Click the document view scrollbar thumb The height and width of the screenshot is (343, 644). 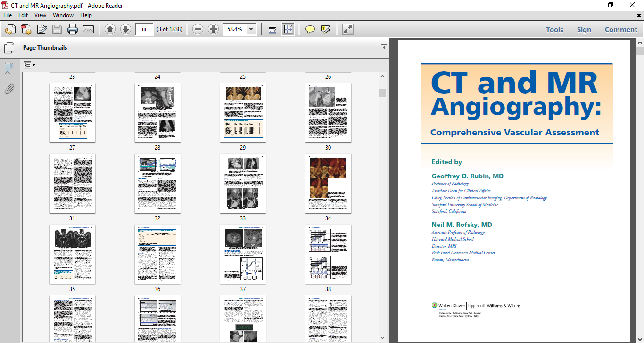click(640, 51)
